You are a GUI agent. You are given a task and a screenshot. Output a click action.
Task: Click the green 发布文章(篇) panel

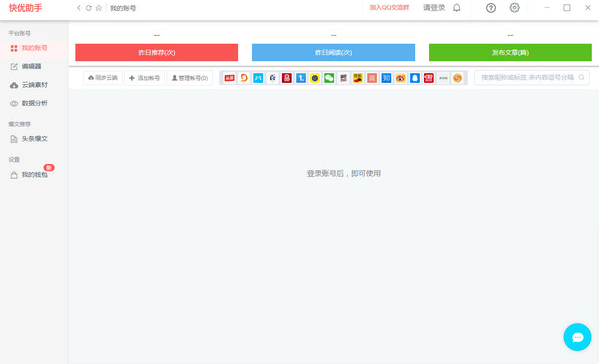click(x=510, y=52)
